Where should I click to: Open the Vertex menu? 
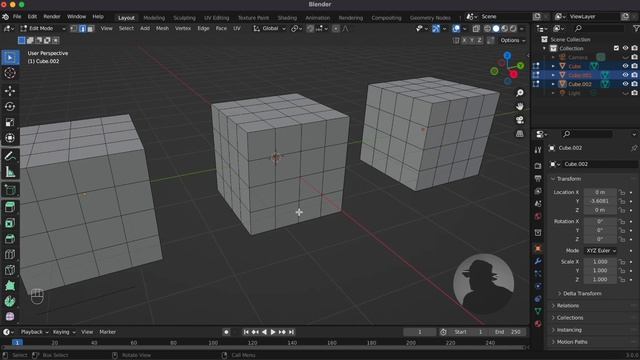183,29
